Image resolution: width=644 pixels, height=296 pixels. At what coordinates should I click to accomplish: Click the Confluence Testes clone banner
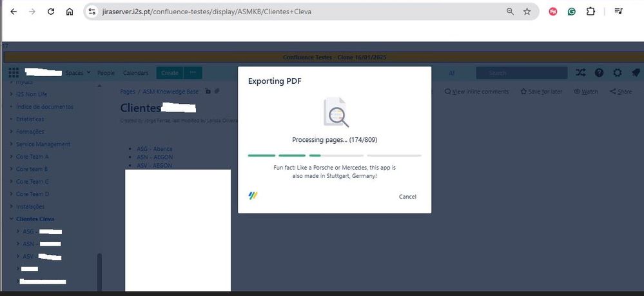(322, 57)
